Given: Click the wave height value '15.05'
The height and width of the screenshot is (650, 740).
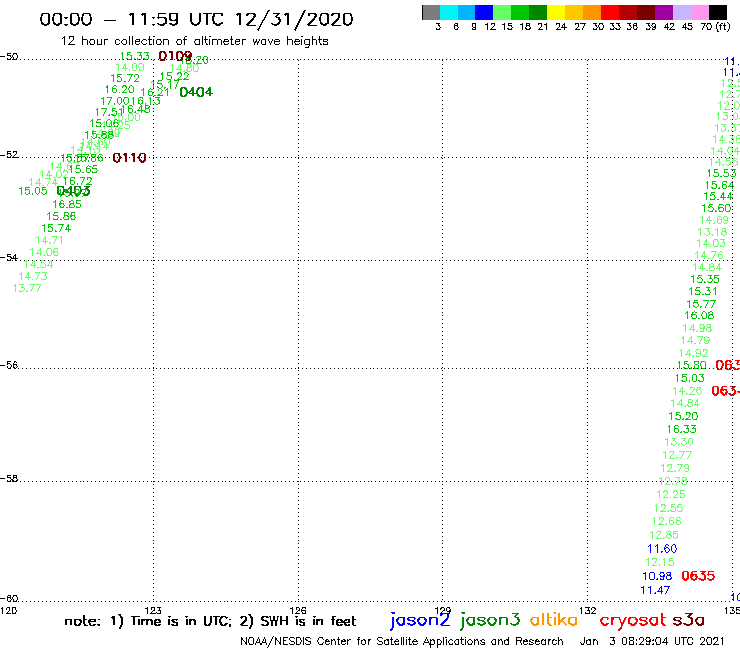Looking at the screenshot, I should (33, 191).
